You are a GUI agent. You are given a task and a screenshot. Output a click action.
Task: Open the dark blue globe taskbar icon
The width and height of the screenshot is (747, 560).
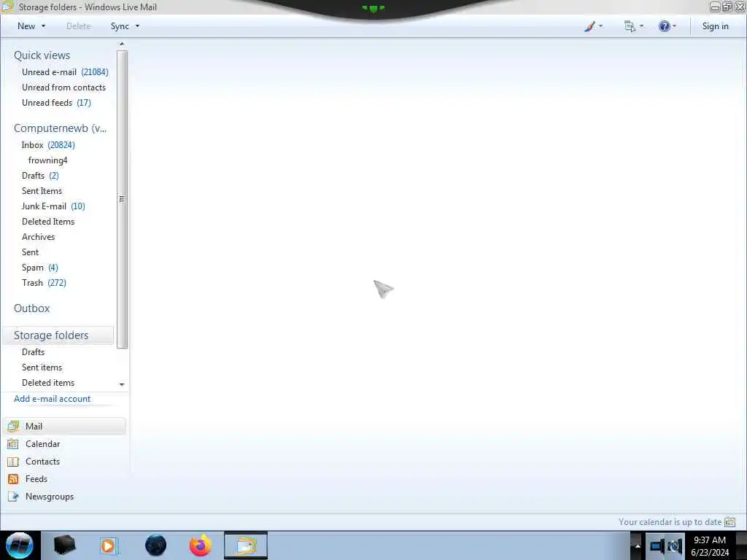pos(156,545)
